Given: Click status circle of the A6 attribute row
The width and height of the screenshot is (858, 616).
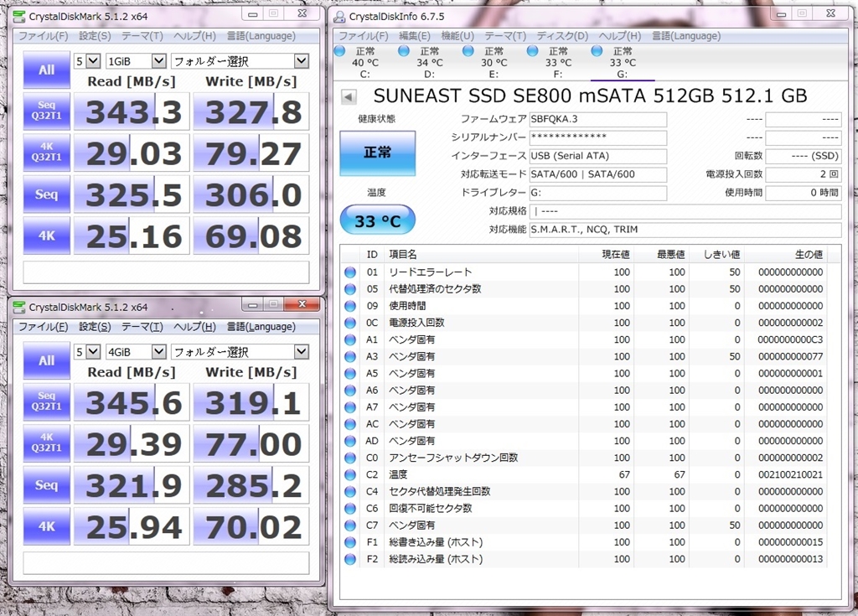Looking at the screenshot, I should pyautogui.click(x=350, y=391).
